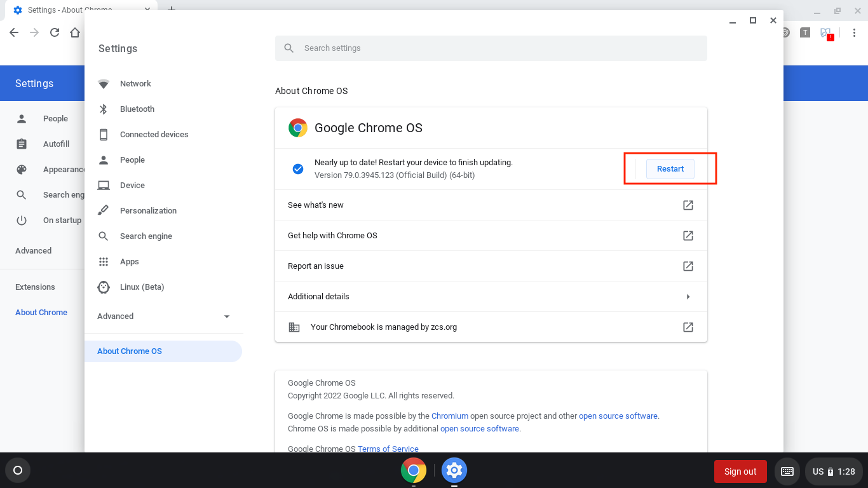Open Get help with Chrome OS
The image size is (868, 488).
[491, 236]
